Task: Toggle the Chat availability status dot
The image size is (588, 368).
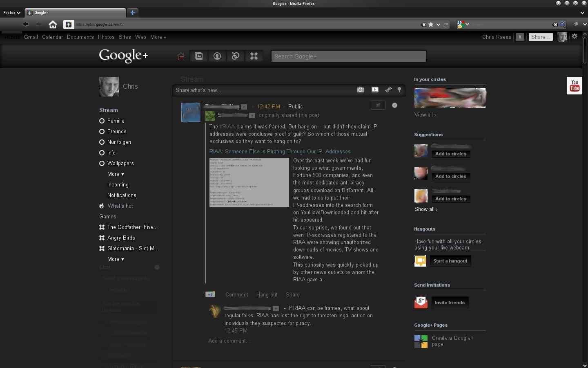Action: click(x=157, y=267)
